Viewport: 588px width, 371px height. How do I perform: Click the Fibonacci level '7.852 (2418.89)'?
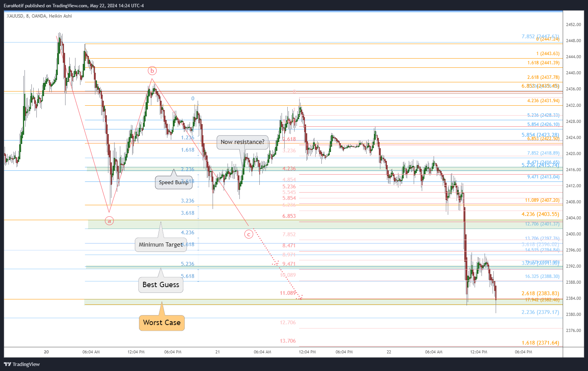click(543, 153)
